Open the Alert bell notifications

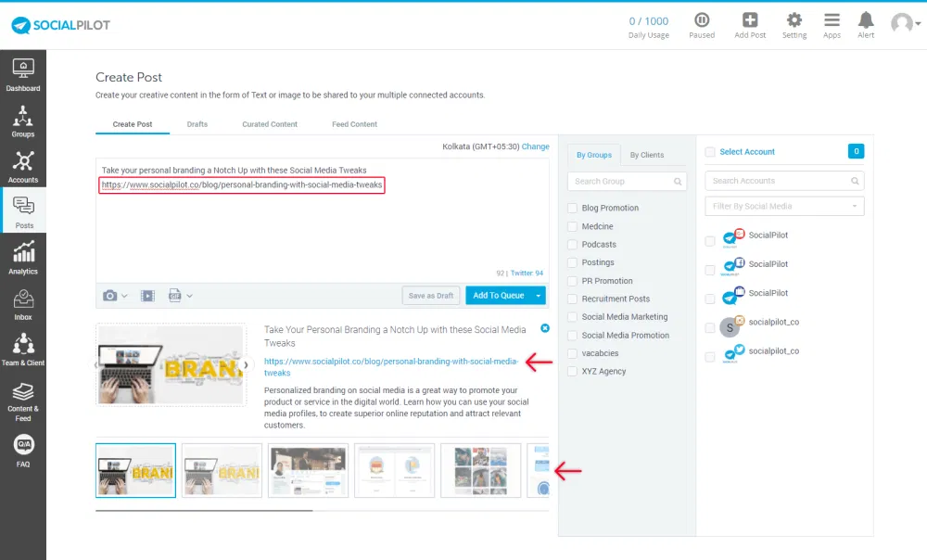pyautogui.click(x=866, y=21)
